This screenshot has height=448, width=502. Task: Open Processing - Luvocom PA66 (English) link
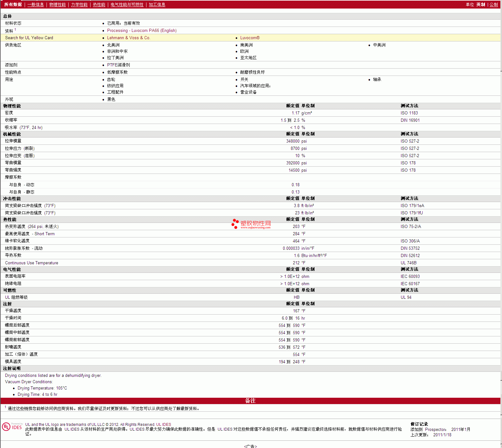tap(142, 31)
